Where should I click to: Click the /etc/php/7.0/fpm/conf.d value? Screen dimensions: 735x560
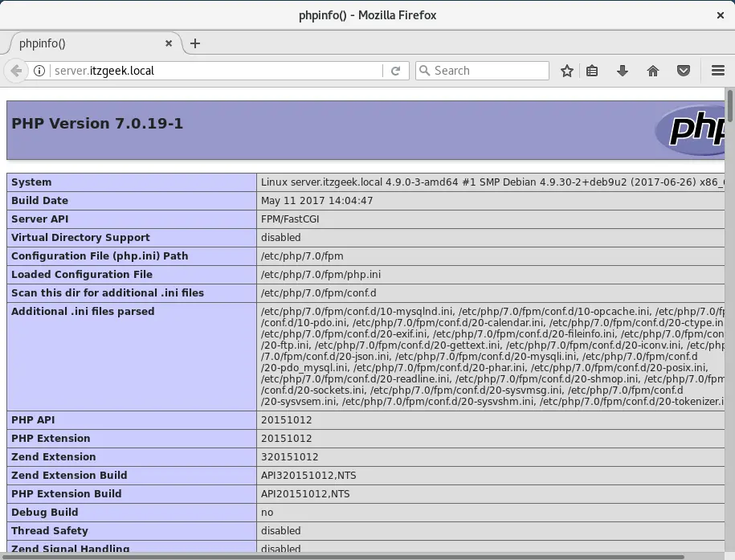pos(318,293)
